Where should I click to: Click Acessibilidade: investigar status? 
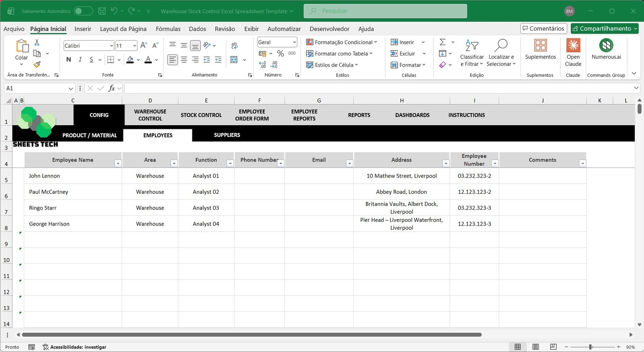(x=74, y=347)
